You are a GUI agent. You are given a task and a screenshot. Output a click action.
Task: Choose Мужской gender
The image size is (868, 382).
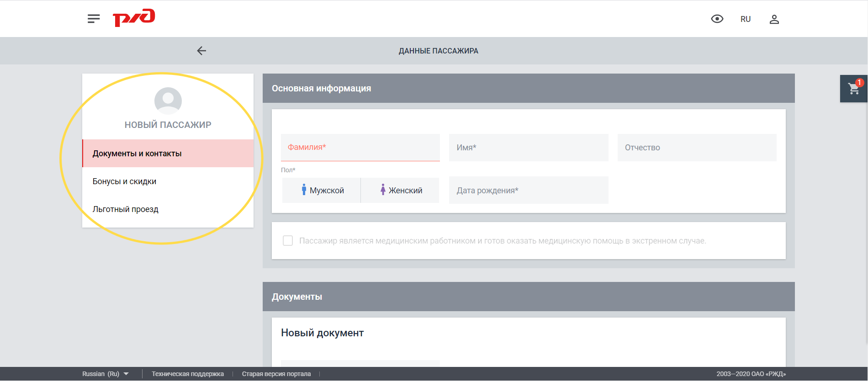tap(322, 190)
